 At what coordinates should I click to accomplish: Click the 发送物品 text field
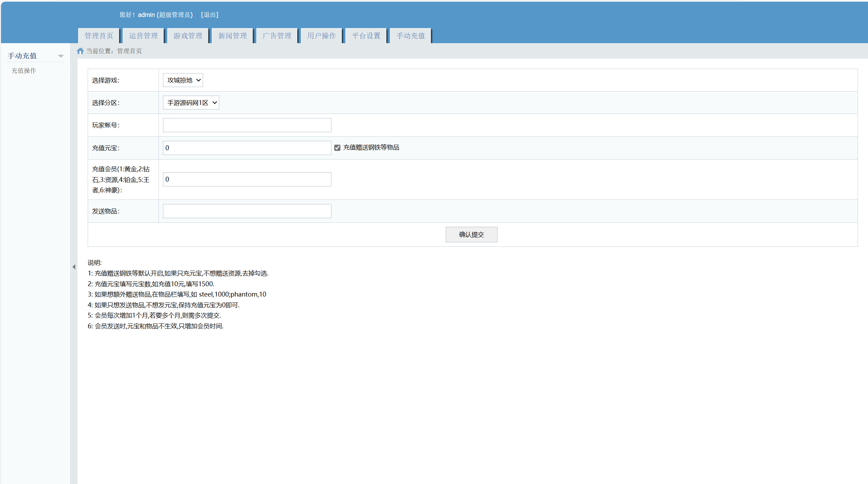247,211
